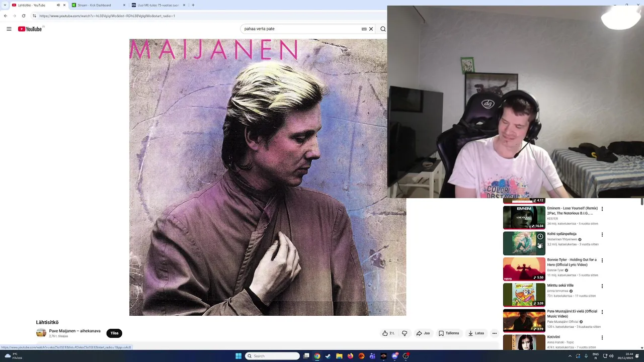
Task: Close the Kick Dashboard tab
Action: click(x=124, y=5)
